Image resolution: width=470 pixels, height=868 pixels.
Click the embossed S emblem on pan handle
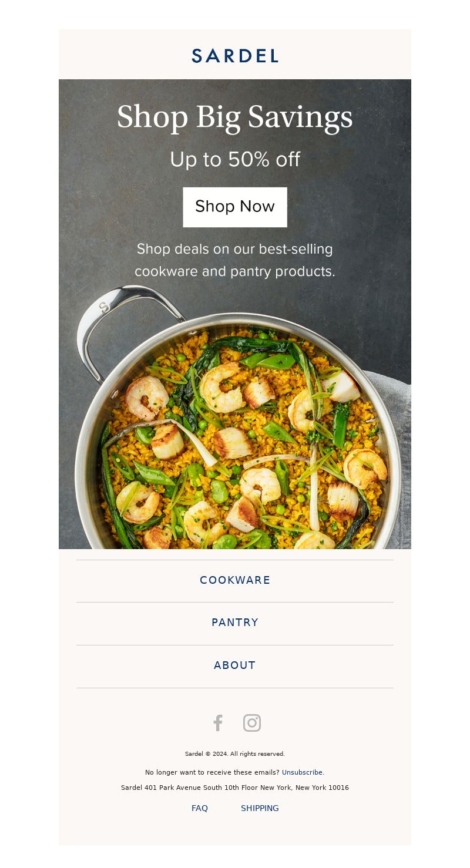104,307
